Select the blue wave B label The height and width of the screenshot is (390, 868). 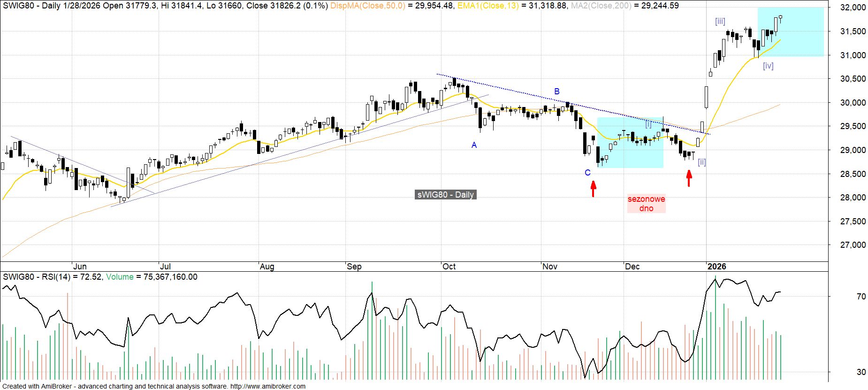(557, 92)
